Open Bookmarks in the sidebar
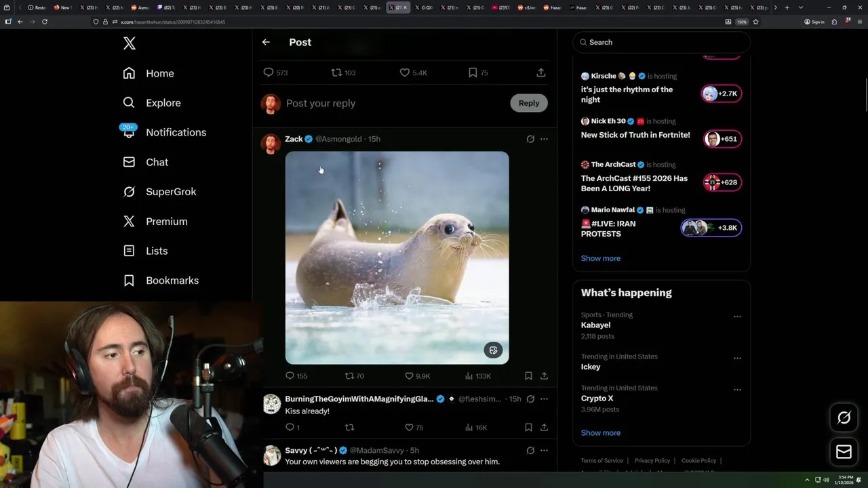This screenshot has height=488, width=868. 161,281
